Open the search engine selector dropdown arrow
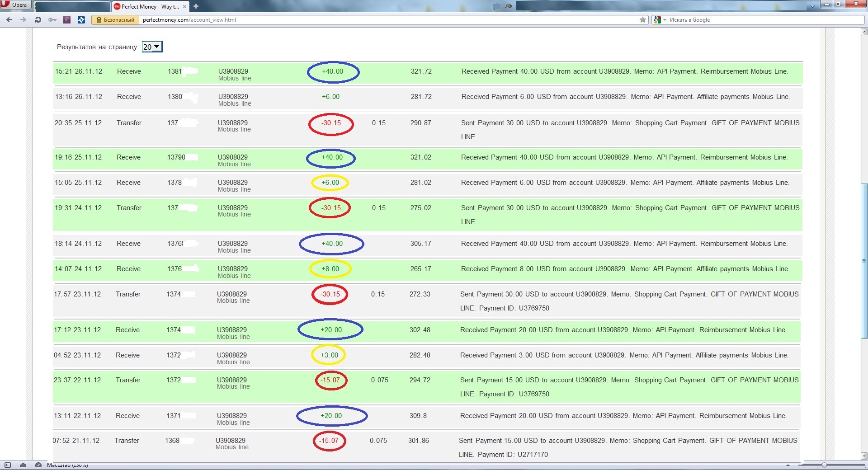This screenshot has width=868, height=470. (x=665, y=20)
